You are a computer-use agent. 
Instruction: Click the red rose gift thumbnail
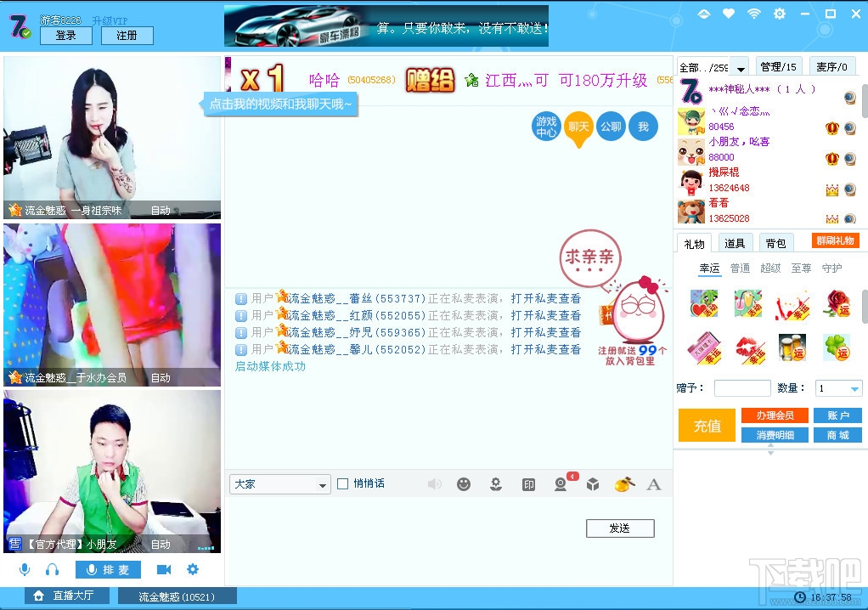pyautogui.click(x=838, y=303)
